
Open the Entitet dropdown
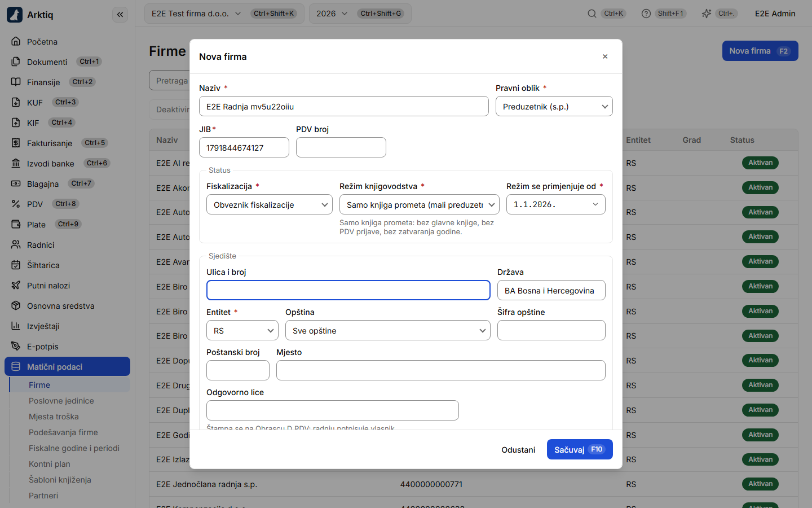[x=242, y=330]
